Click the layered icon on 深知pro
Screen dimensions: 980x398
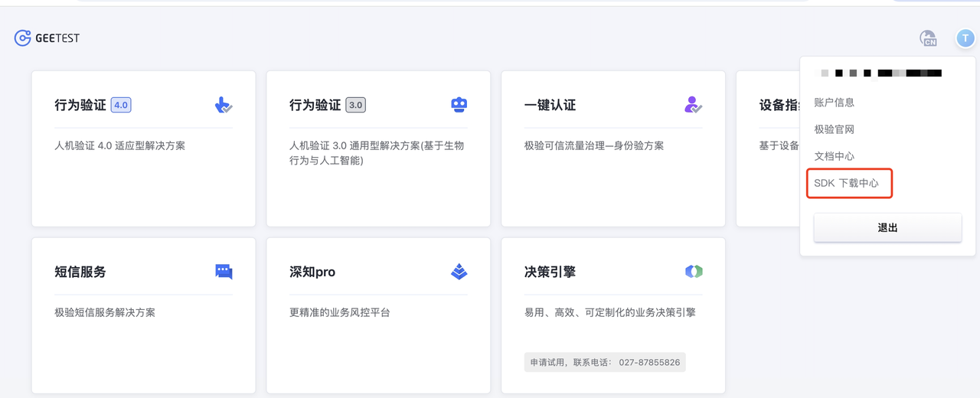pyautogui.click(x=459, y=272)
